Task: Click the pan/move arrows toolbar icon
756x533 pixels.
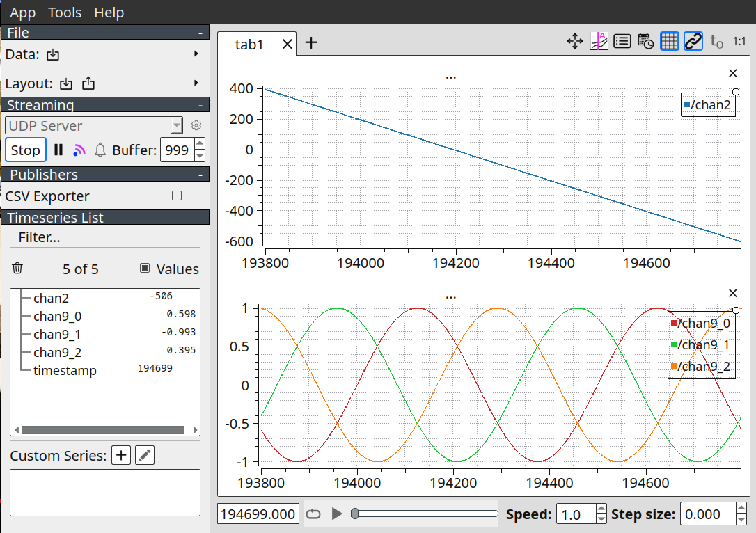Action: pos(575,42)
